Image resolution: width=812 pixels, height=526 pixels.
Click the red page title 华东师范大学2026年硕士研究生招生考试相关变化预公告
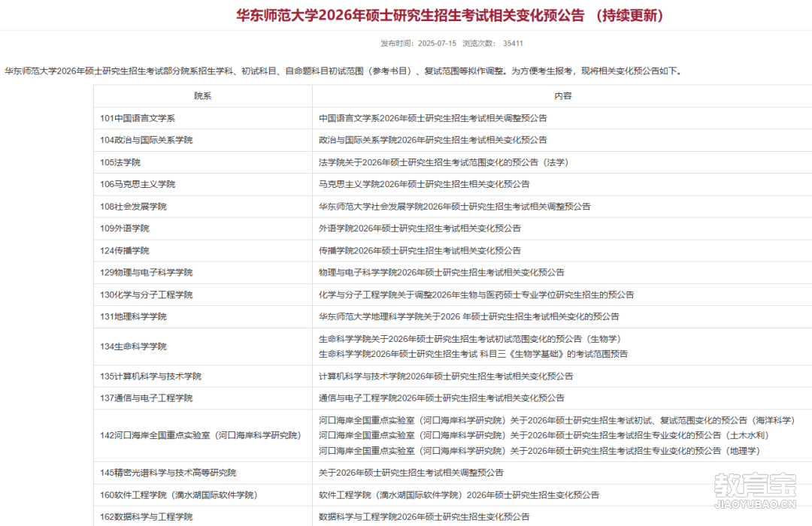(450, 15)
